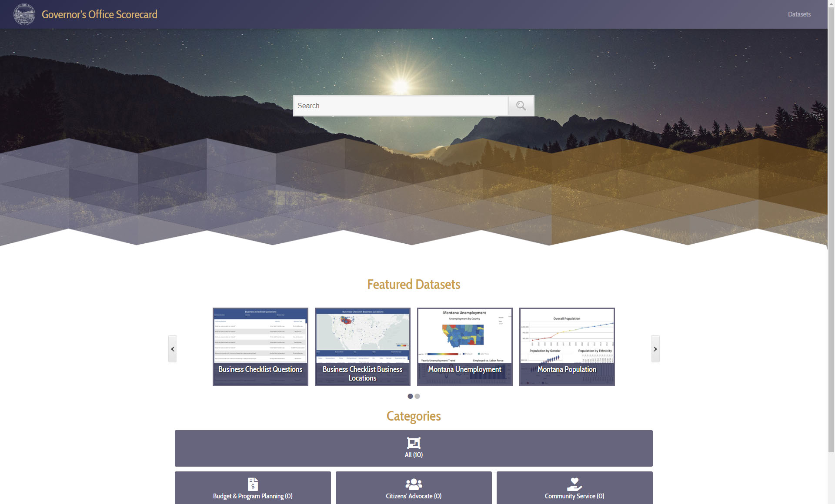
Task: Click the right carousel navigation arrow
Action: click(655, 348)
